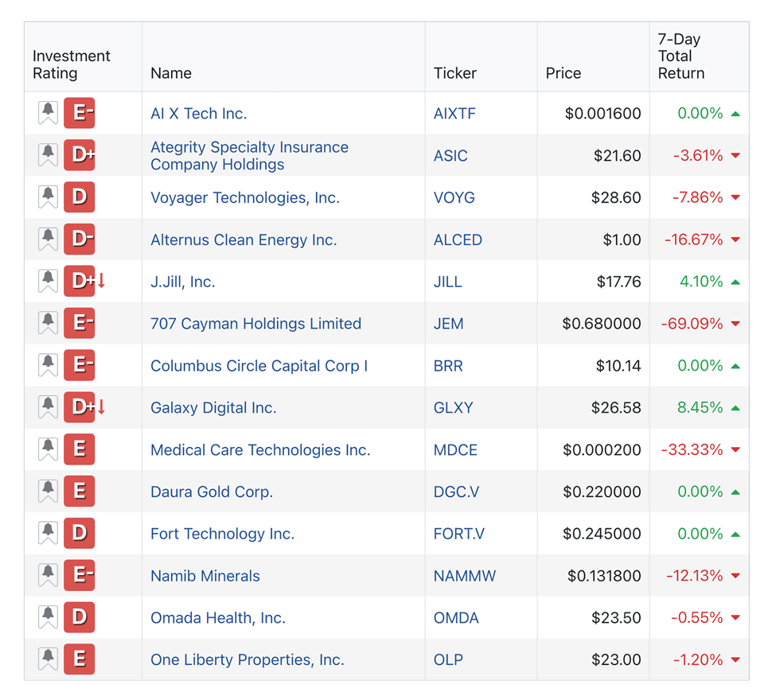The image size is (772, 700).
Task: Sort by the 7-Day Total Return header
Action: tap(681, 56)
